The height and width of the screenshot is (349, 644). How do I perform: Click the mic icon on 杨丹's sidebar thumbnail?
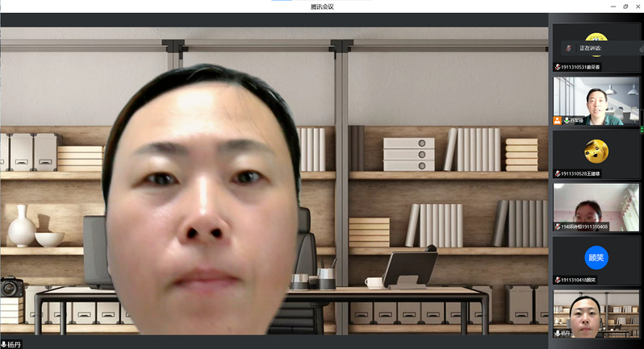[557, 333]
